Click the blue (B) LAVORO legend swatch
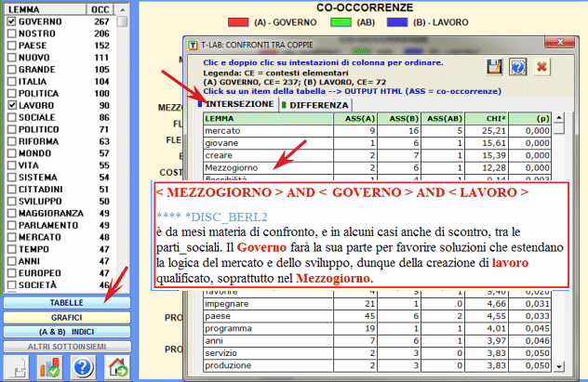 (x=397, y=22)
